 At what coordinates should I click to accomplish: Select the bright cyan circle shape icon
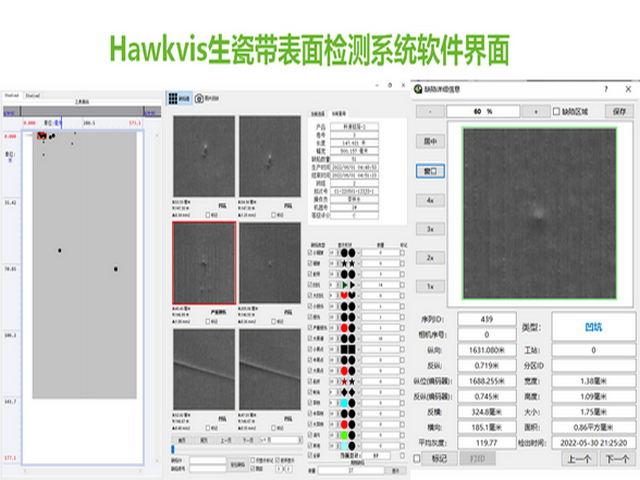pos(344,403)
